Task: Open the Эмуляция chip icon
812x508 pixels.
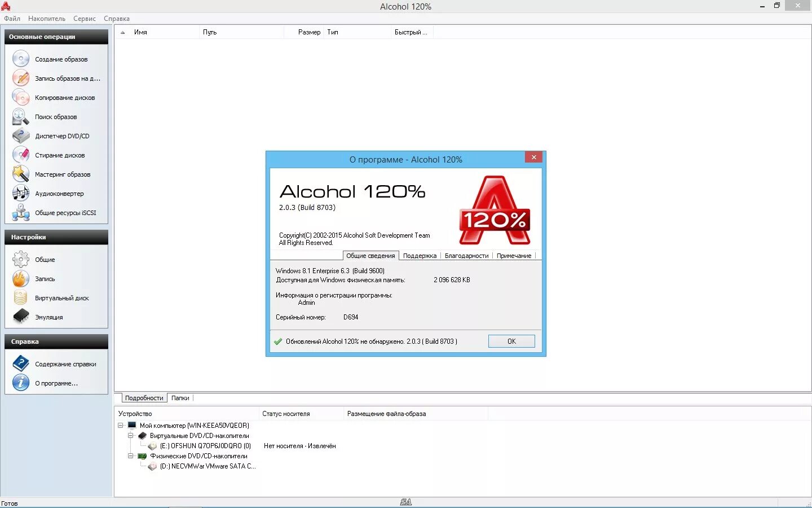Action: [21, 317]
